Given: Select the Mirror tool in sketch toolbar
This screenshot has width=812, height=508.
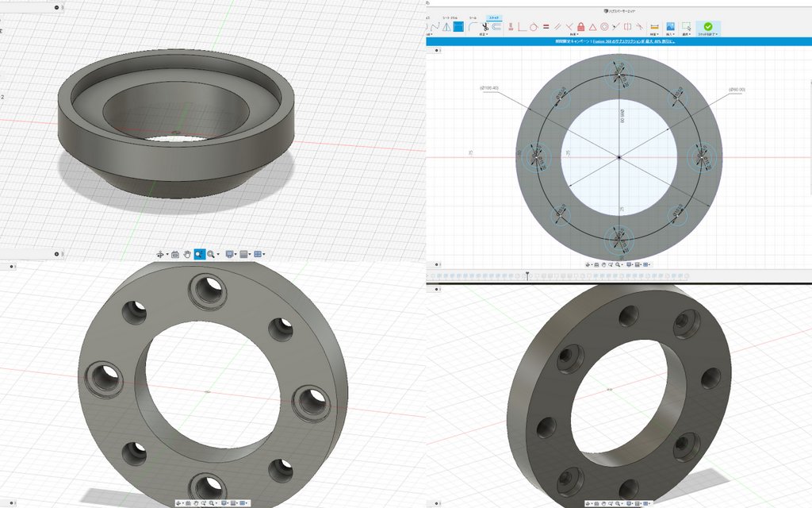Looking at the screenshot, I should (446, 27).
